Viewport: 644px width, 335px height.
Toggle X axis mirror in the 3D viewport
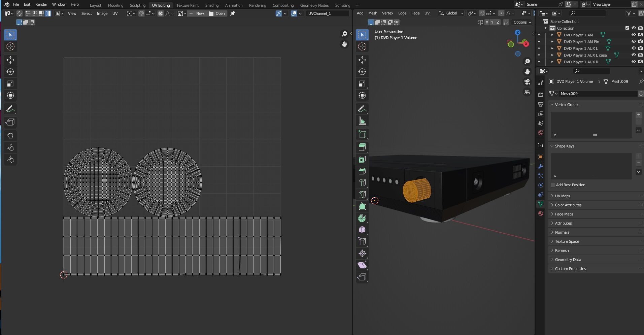[487, 22]
